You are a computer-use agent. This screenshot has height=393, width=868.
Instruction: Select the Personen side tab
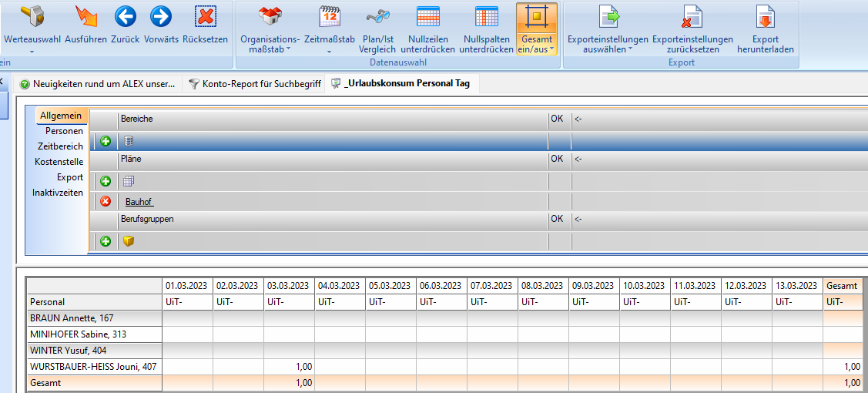coord(64,131)
